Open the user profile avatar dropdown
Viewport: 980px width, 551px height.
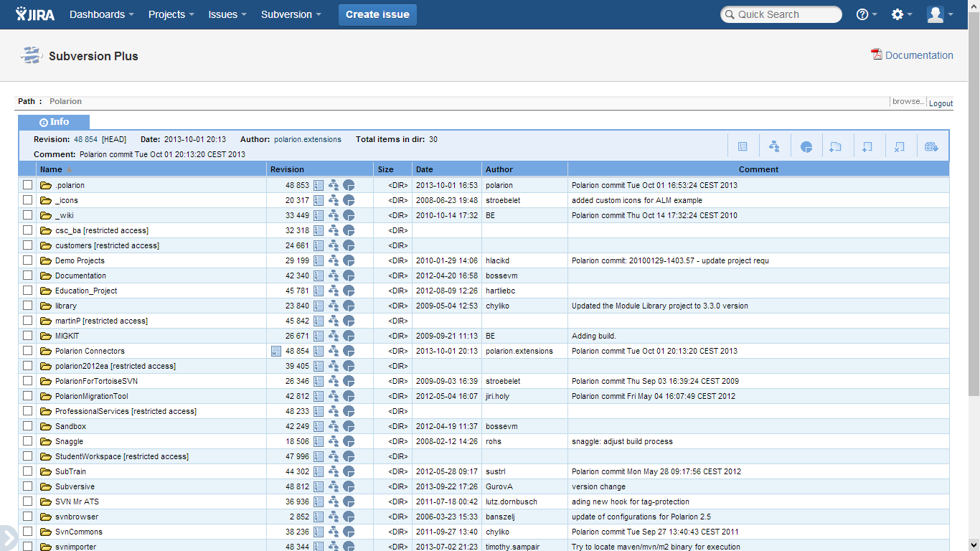click(940, 14)
